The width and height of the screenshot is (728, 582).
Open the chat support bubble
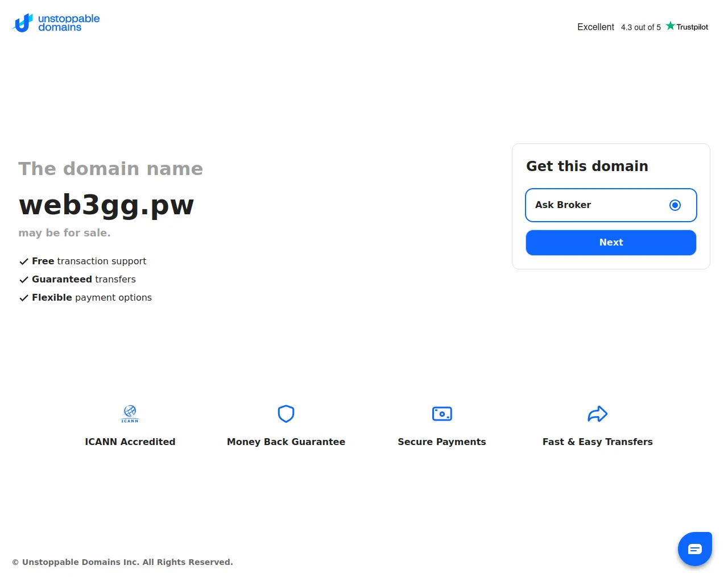pos(694,549)
